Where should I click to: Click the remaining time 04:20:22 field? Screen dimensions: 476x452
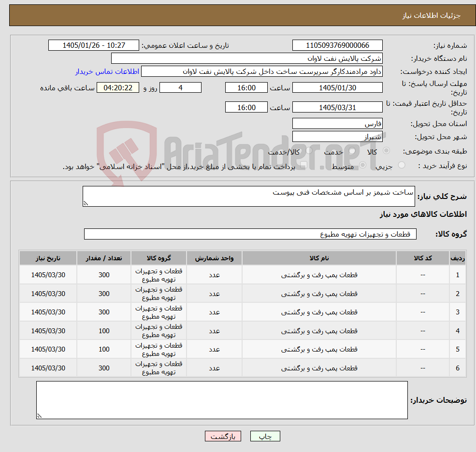click(118, 88)
